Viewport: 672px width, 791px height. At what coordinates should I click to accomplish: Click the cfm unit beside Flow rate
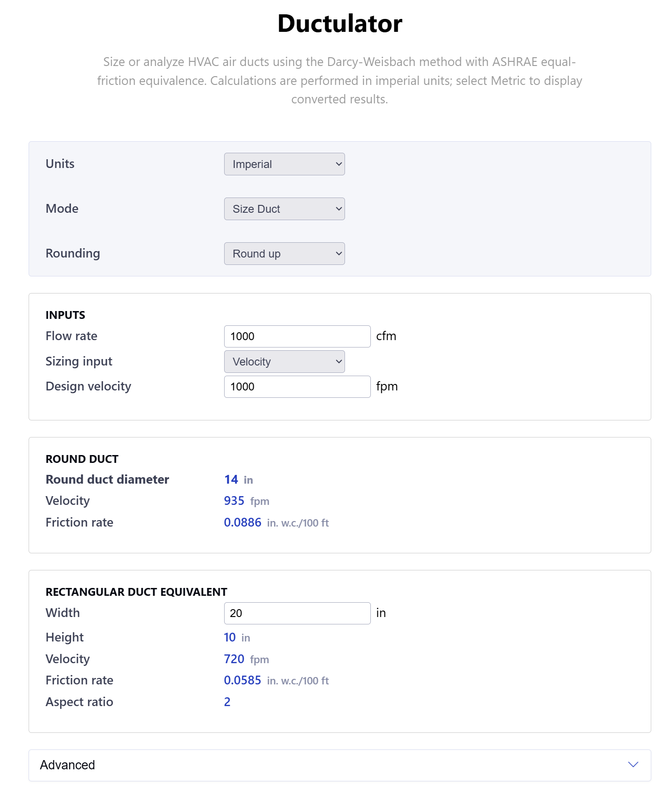386,336
